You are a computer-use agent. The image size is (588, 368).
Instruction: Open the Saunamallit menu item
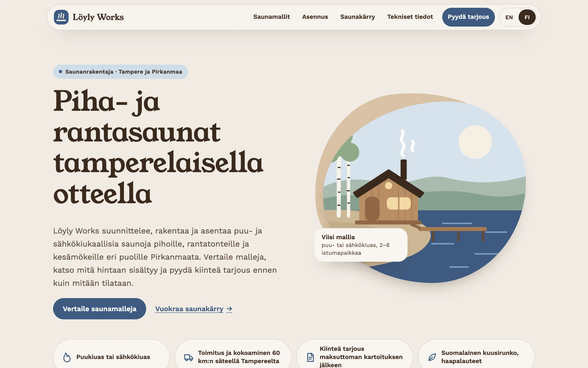point(271,17)
